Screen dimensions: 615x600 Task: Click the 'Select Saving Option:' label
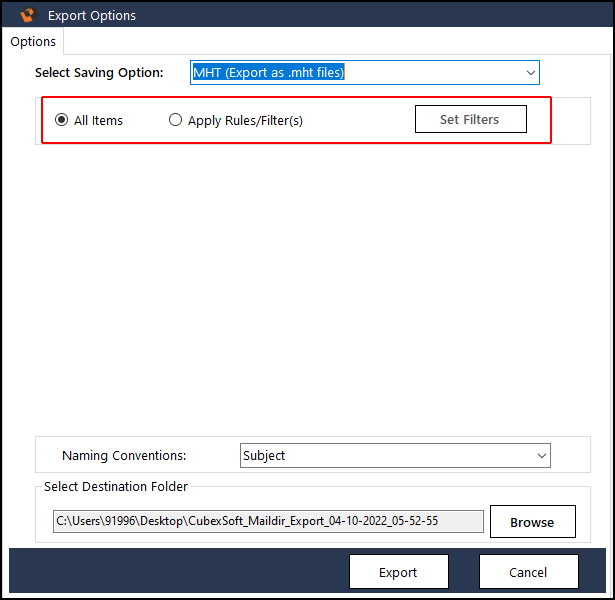pos(99,72)
